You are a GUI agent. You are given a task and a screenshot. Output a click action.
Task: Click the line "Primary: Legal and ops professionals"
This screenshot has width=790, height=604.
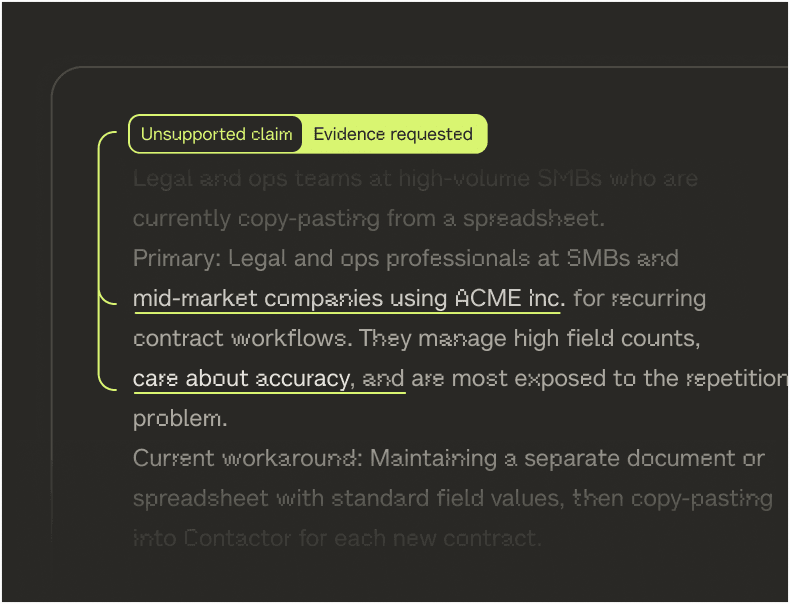[405, 258]
